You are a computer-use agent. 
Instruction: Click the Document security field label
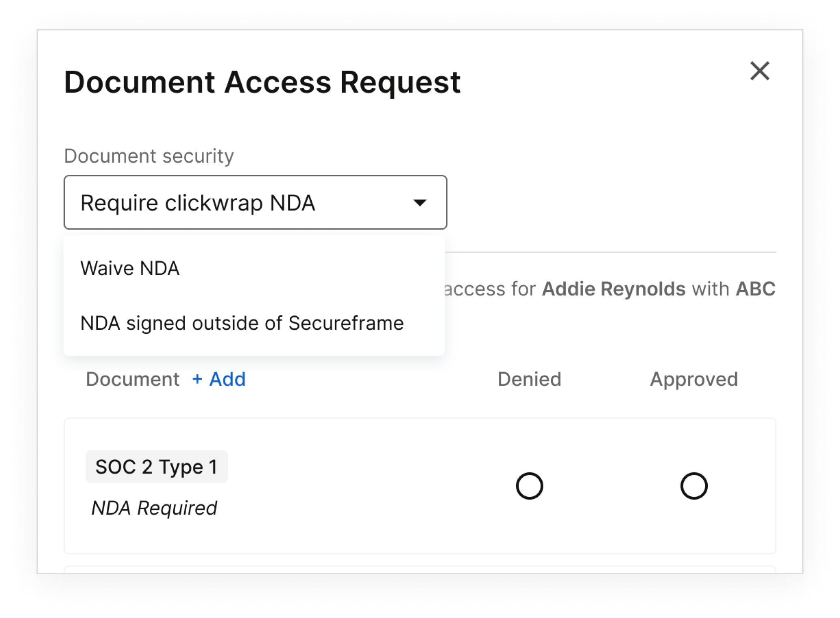pos(149,156)
